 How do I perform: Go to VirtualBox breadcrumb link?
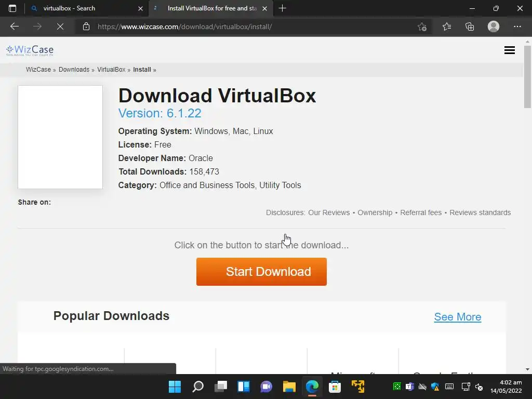pyautogui.click(x=111, y=70)
